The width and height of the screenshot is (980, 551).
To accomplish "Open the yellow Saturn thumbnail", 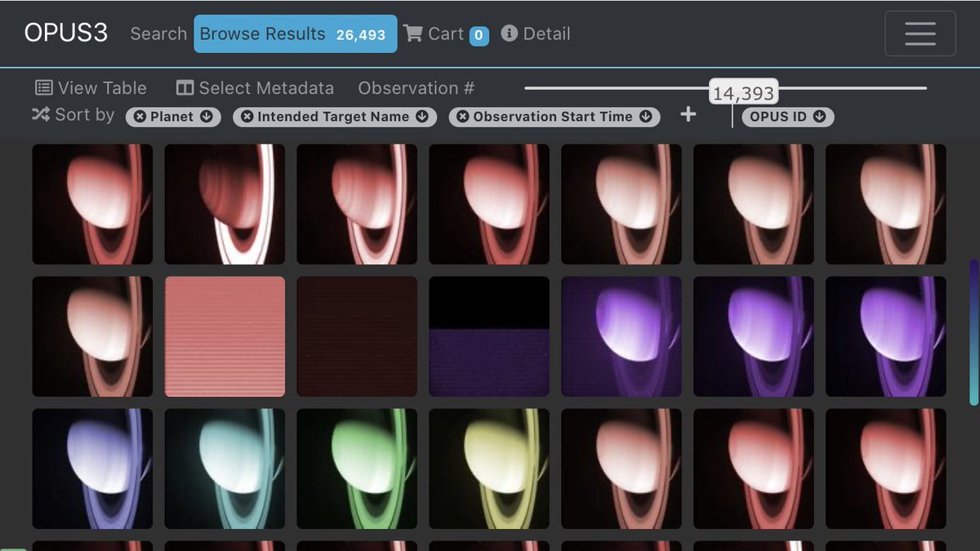I will click(489, 469).
